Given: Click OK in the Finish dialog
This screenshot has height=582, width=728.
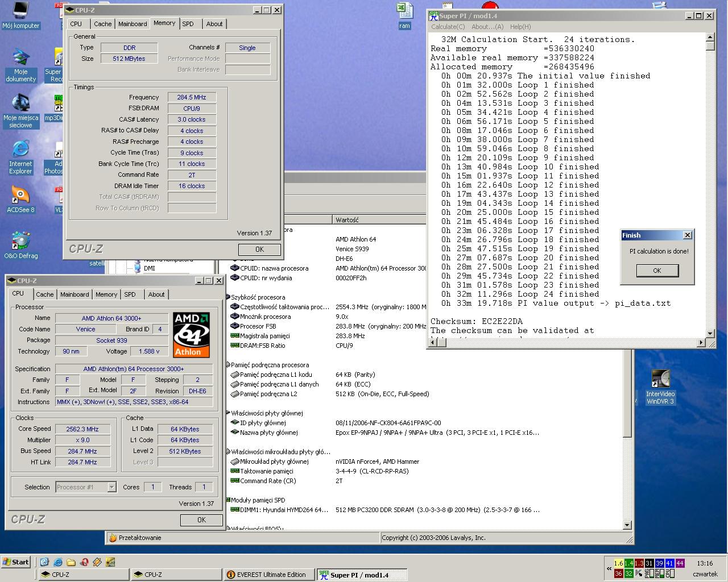Looking at the screenshot, I should point(657,271).
